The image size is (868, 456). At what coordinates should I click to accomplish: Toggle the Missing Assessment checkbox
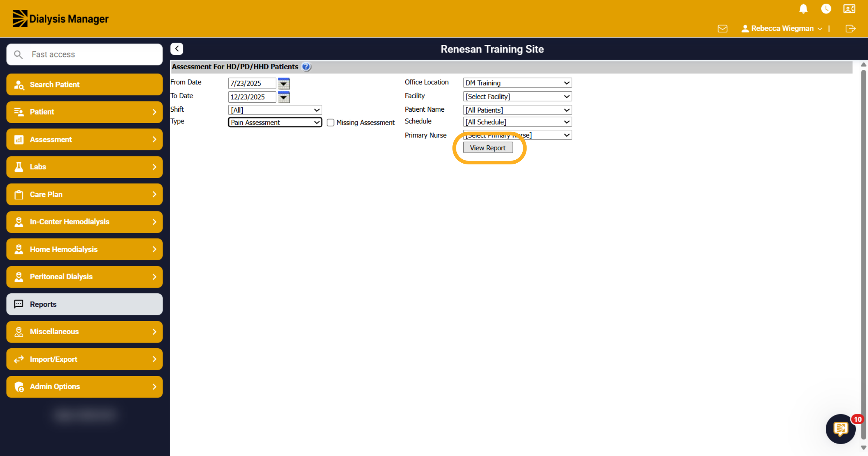[330, 122]
